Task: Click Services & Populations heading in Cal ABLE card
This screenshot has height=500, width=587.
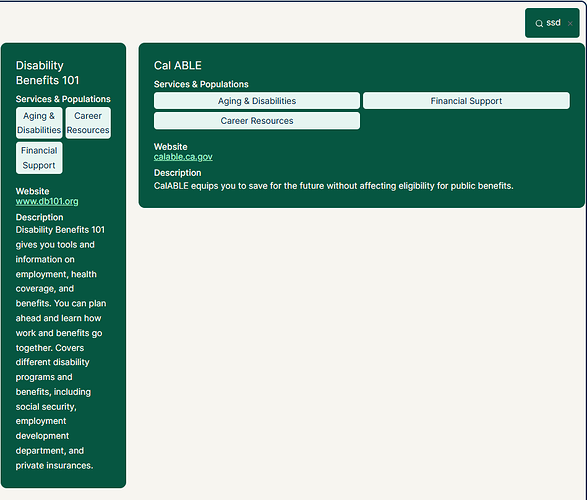Action: (201, 84)
